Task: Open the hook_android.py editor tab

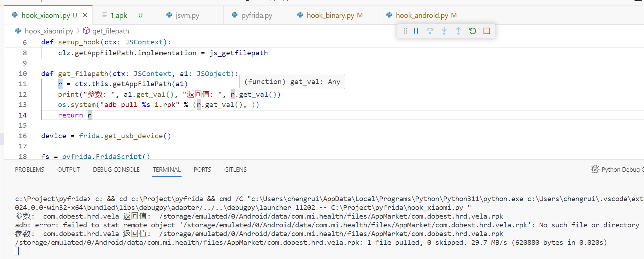Action: click(x=422, y=15)
